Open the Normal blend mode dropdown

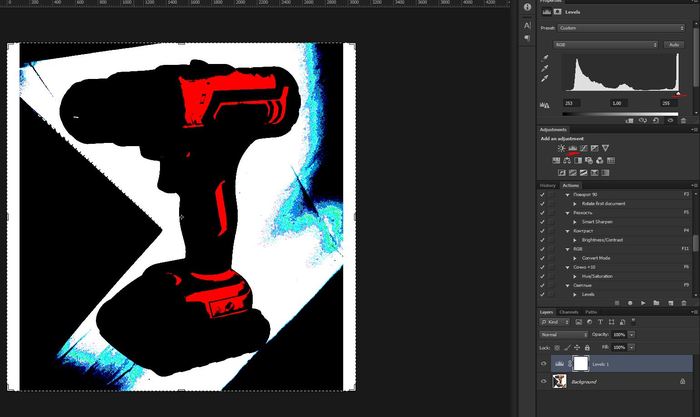(564, 334)
